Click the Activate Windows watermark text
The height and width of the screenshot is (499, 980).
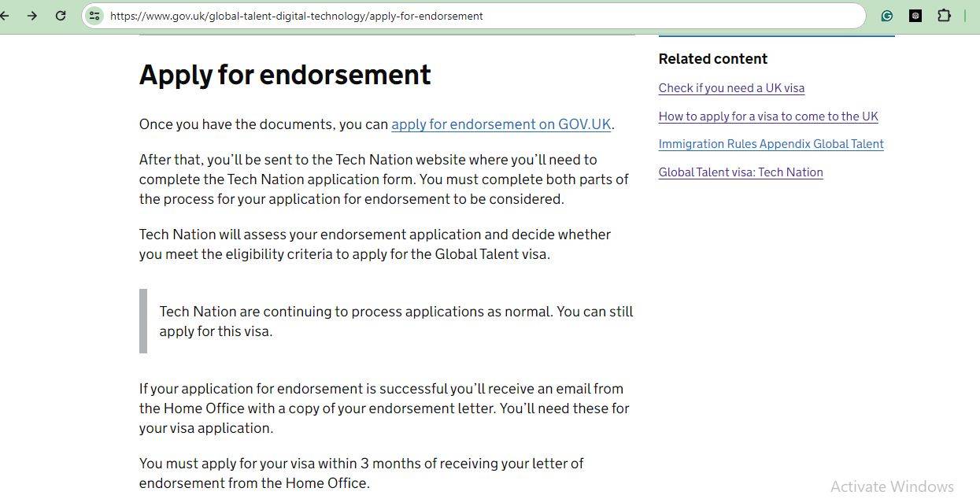point(892,486)
